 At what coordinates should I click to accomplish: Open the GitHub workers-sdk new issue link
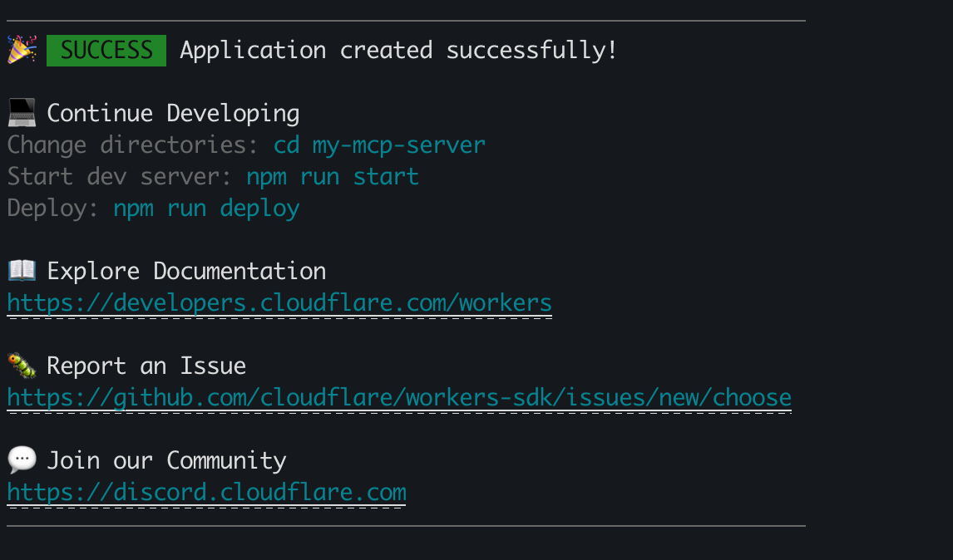click(x=399, y=398)
